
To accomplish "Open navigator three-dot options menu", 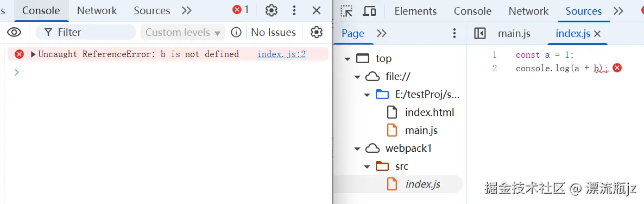I will click(x=454, y=33).
